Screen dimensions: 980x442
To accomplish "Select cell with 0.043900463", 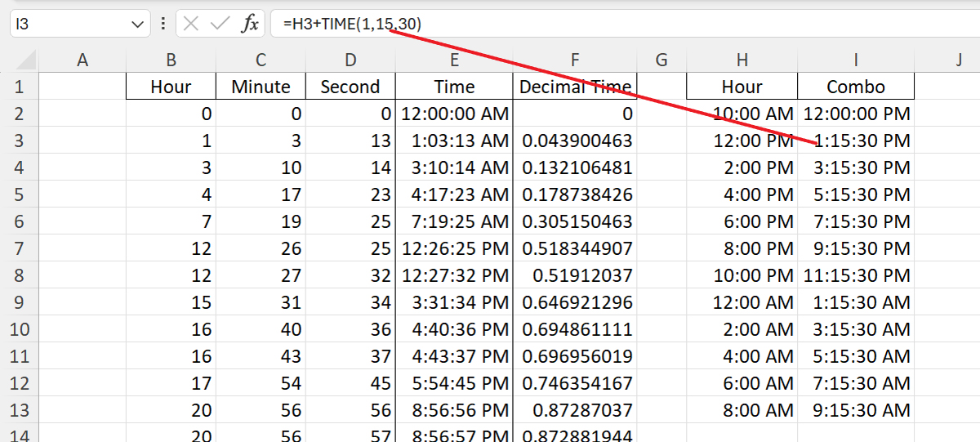I will [575, 141].
